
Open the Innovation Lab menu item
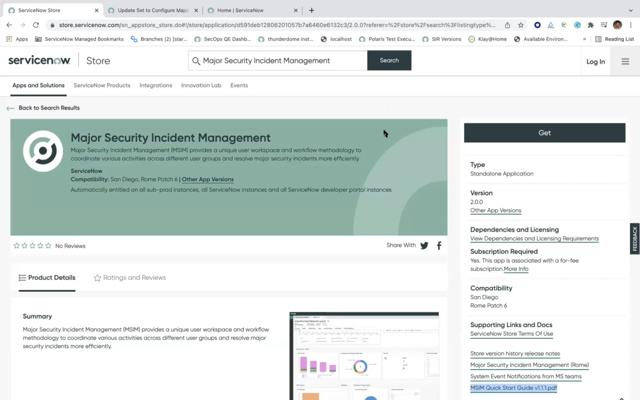pos(201,86)
